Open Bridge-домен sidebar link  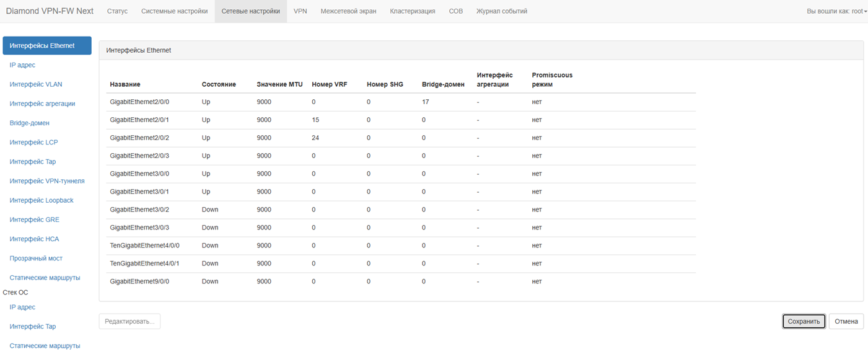click(30, 123)
